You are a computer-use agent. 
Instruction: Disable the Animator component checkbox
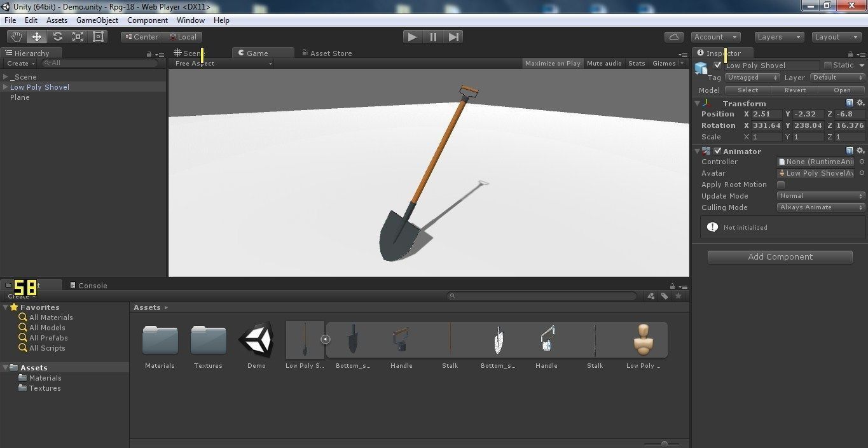point(717,151)
